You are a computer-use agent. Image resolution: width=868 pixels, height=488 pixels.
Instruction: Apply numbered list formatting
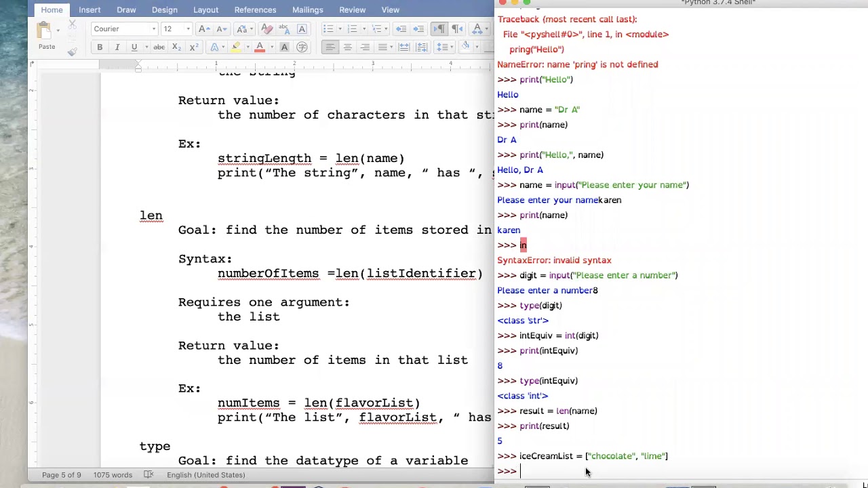click(352, 28)
